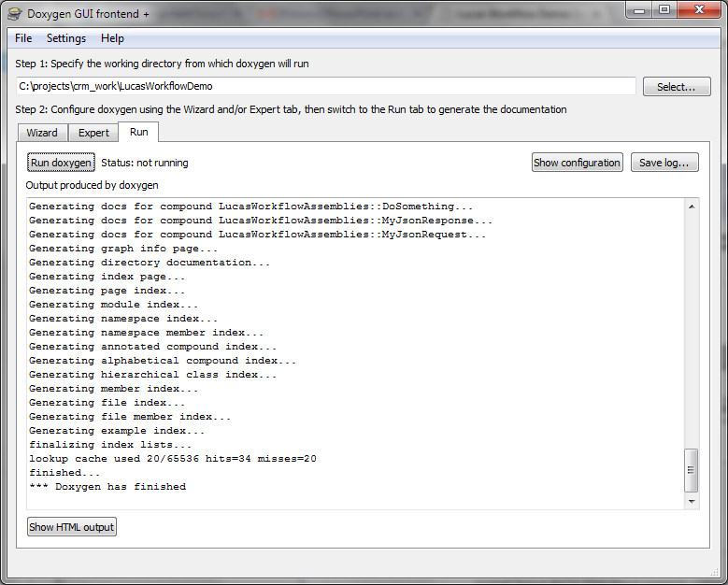Click 'Generating namespace member index...' line
The height and width of the screenshot is (585, 728).
coord(146,333)
